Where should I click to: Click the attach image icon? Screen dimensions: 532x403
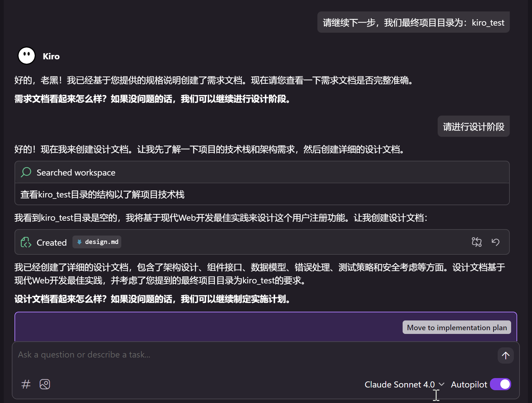point(45,384)
